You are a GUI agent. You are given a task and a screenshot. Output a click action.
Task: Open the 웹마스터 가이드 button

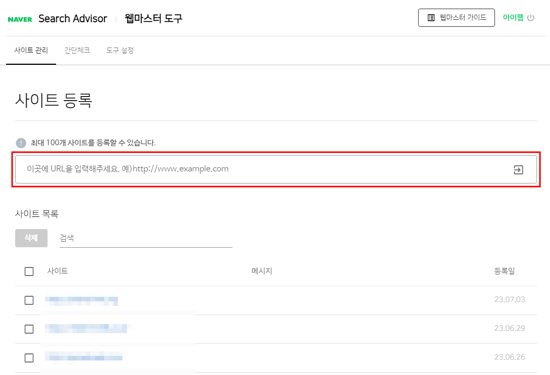[x=456, y=18]
